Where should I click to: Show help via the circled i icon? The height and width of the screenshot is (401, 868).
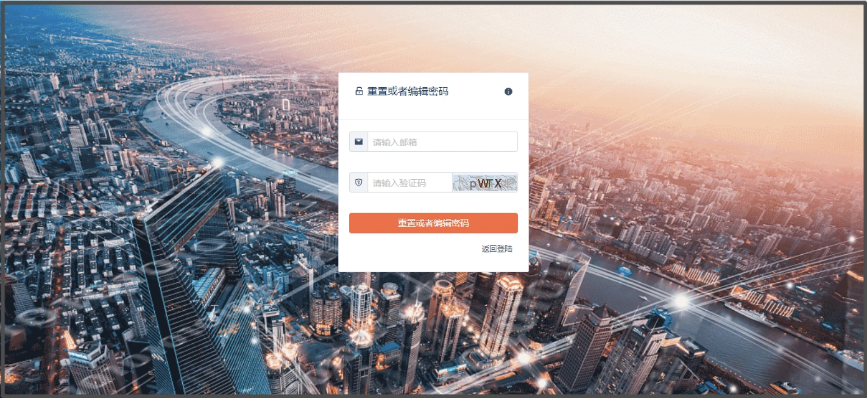[508, 92]
